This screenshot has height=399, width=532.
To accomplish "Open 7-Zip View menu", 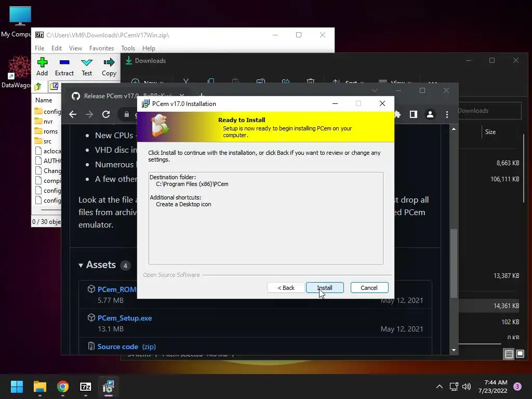I will 75,48.
